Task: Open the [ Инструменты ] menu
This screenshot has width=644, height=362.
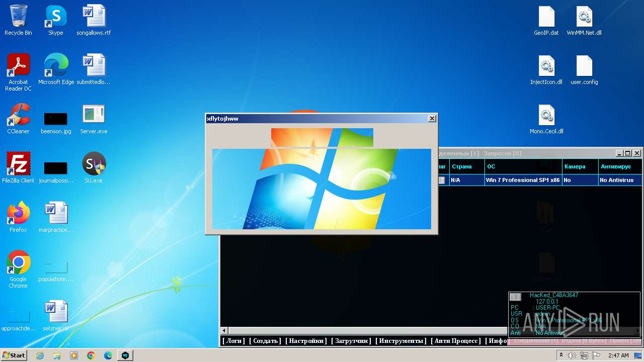Action: tap(402, 341)
